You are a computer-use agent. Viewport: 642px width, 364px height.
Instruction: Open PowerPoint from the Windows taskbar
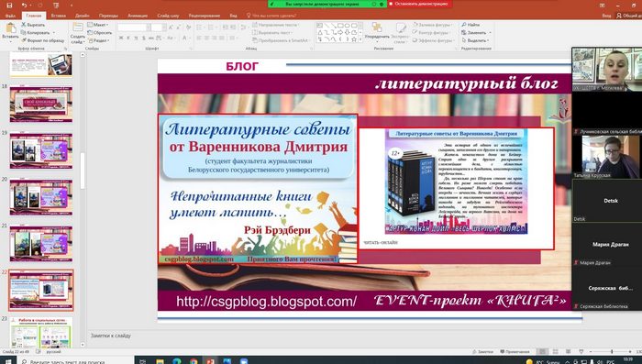(x=210, y=361)
